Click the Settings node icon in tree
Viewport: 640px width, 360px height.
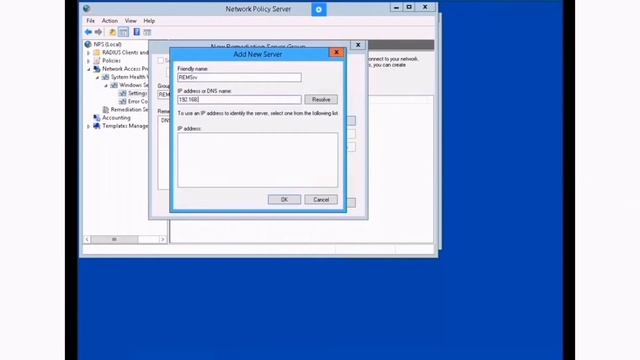(122, 93)
